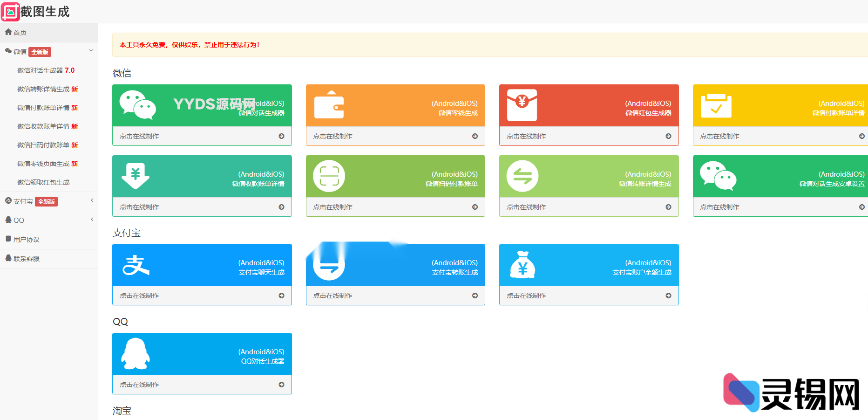
Task: Click the Alipay logo icon on blue card
Action: coord(136,265)
